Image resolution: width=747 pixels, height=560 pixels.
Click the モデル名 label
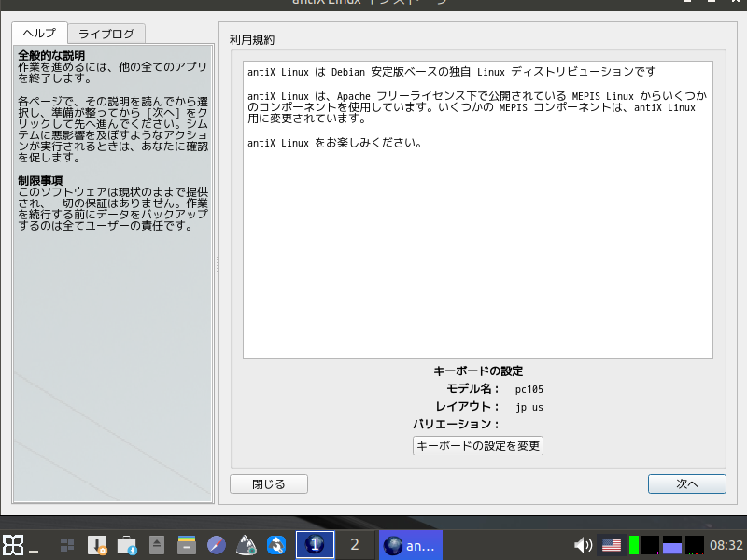pos(472,388)
